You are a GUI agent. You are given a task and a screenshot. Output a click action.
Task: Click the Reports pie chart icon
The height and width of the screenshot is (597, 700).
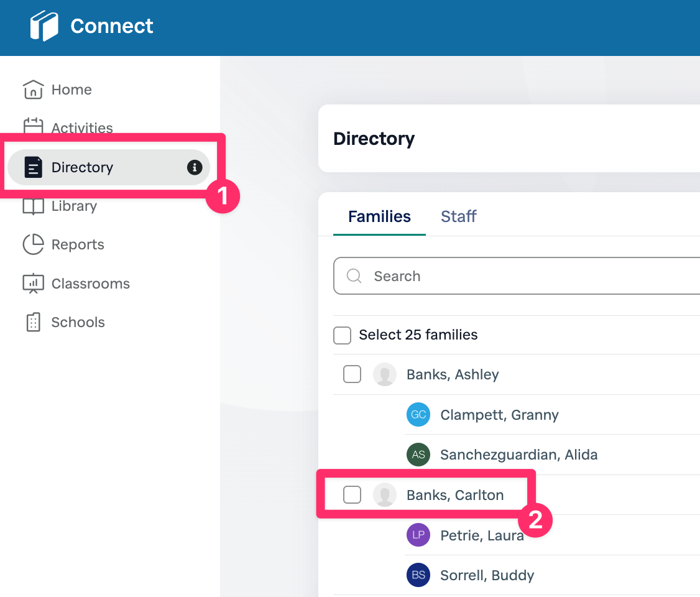(33, 244)
